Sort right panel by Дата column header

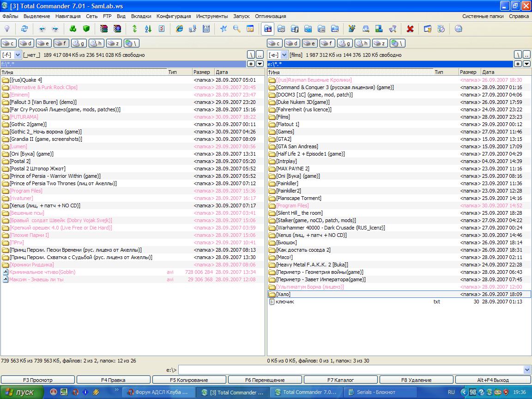(489, 72)
